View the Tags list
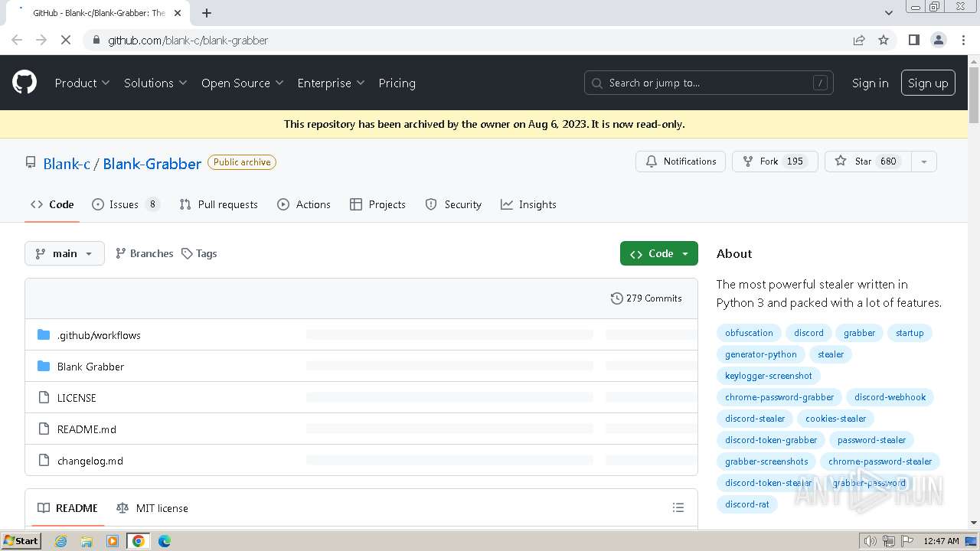This screenshot has width=980, height=551. [199, 253]
